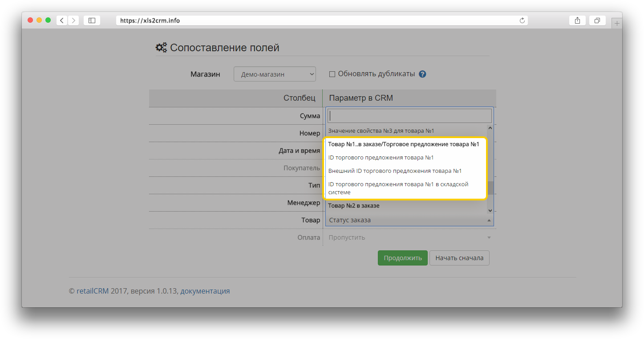Viewport: 644px width, 339px height.
Task: Open the Share icon in the toolbar
Action: click(x=577, y=20)
